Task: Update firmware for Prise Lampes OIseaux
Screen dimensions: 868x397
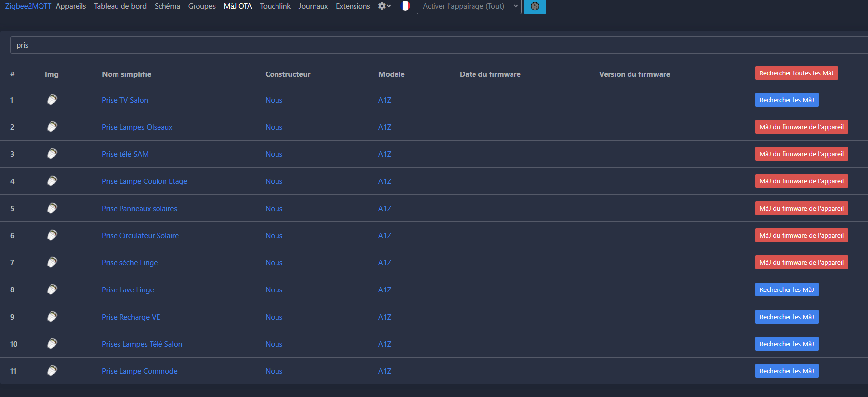Action: tap(801, 127)
